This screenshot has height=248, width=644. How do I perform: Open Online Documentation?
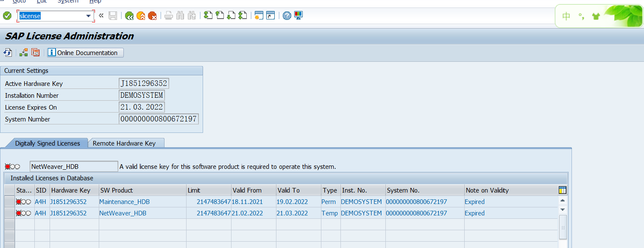(86, 52)
